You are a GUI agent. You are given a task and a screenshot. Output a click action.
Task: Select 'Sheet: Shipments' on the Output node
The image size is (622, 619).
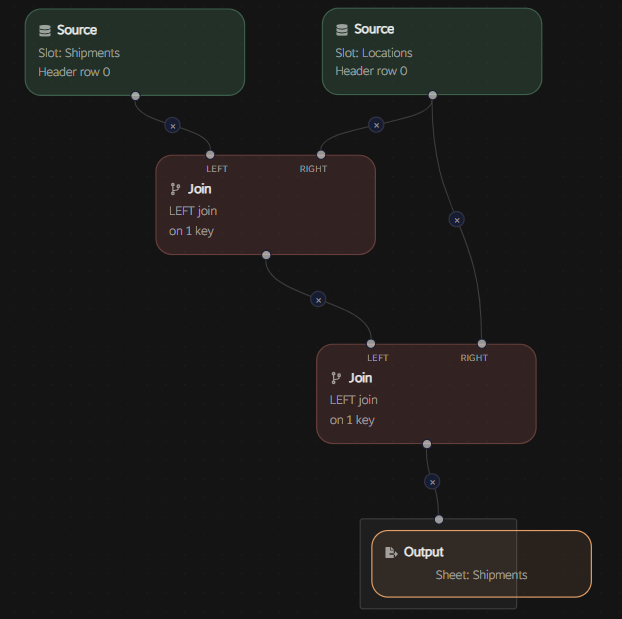tap(481, 575)
